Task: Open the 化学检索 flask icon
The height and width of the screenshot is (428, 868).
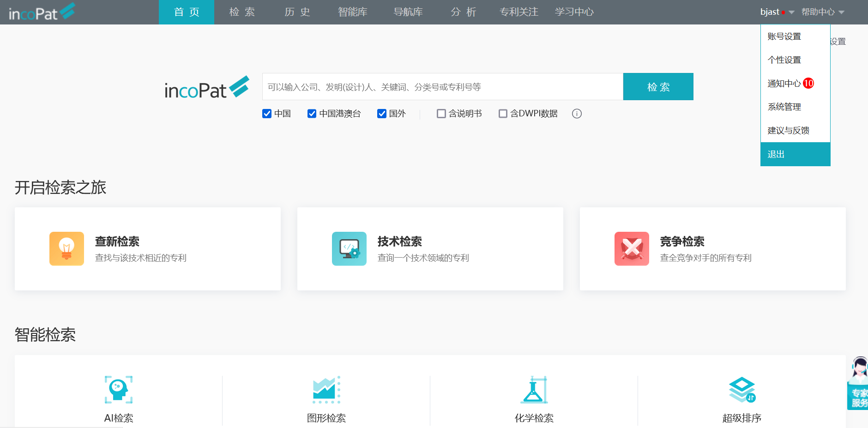Action: click(x=534, y=390)
